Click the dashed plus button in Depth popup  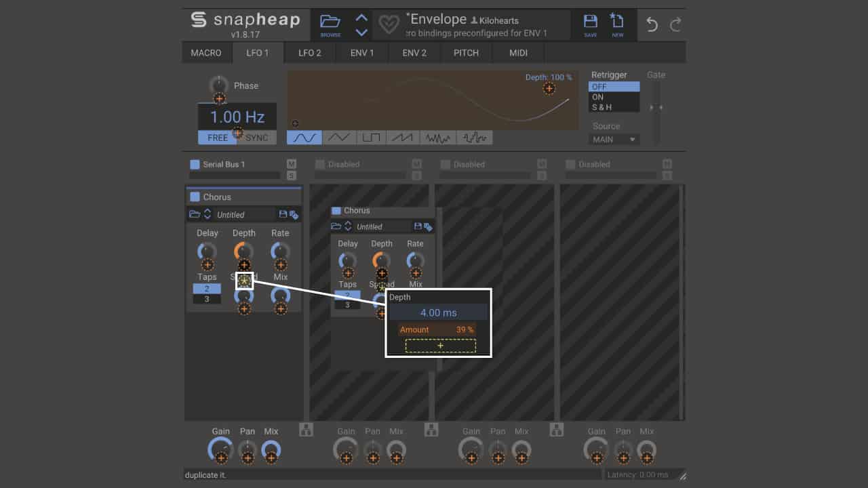point(440,345)
